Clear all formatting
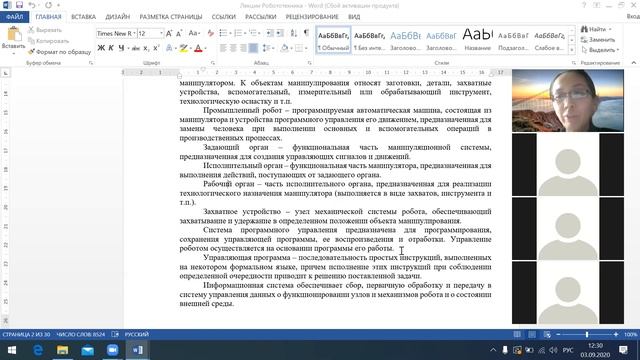Screen dimensions: 640x360 pos(211,33)
